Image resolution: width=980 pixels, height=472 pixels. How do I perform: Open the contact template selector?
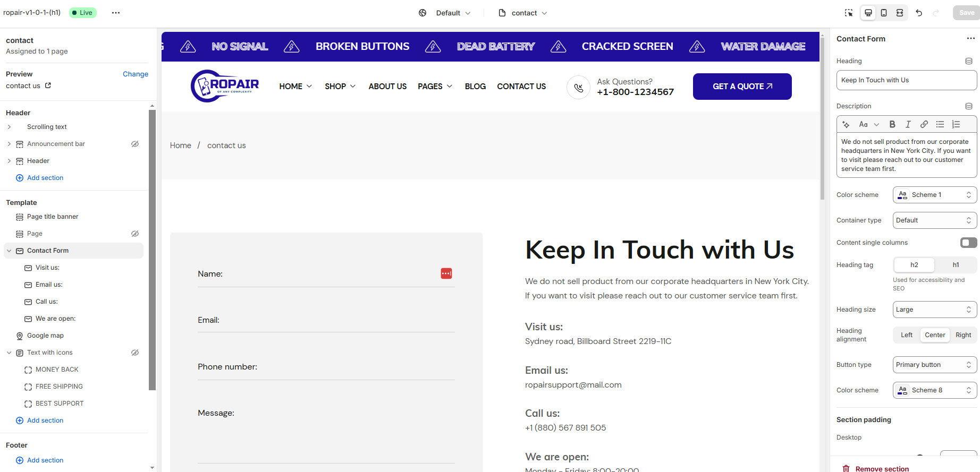tap(523, 13)
